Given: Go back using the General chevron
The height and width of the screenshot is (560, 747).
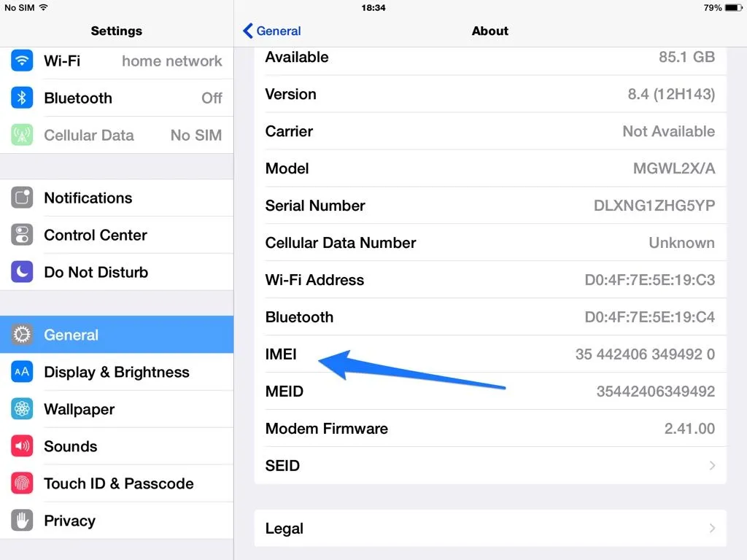Looking at the screenshot, I should click(x=249, y=31).
